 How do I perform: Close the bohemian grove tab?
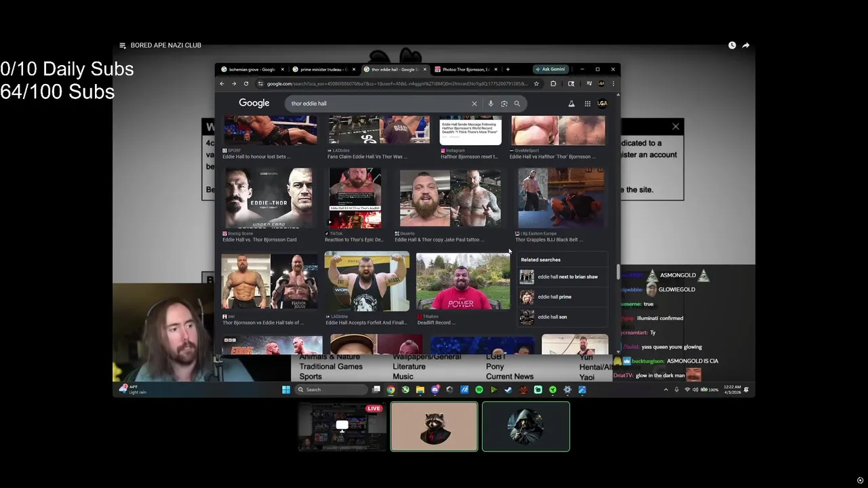(x=282, y=69)
